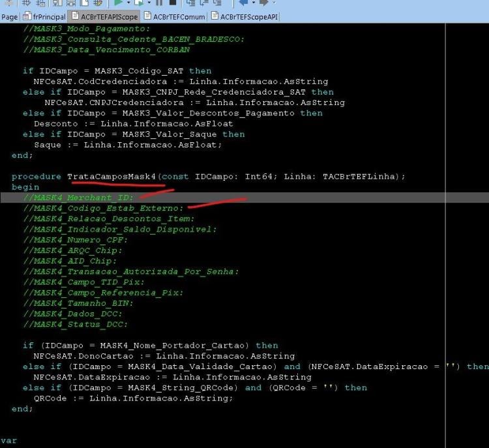Click the NFCeSAT.CodCredenciadora assignment line
Image resolution: width=489 pixels, height=448 pixels.
click(181, 82)
